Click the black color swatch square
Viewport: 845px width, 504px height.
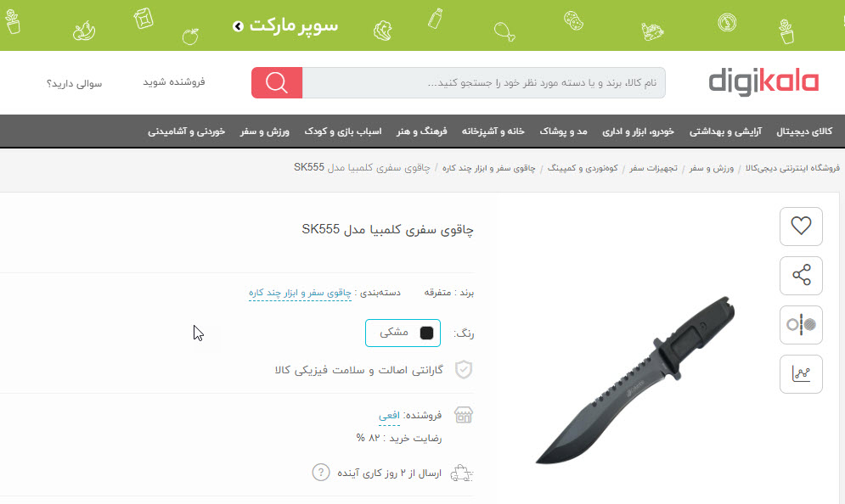point(426,333)
